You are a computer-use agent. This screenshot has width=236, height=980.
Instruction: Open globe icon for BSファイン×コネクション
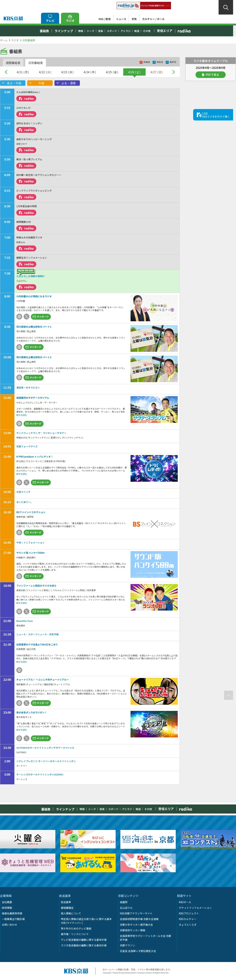tap(19, 532)
